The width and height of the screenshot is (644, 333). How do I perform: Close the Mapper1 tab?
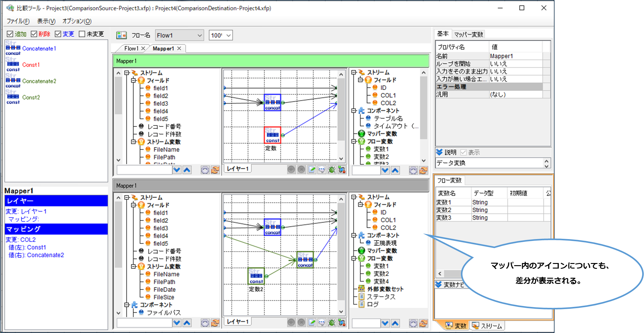tap(179, 48)
